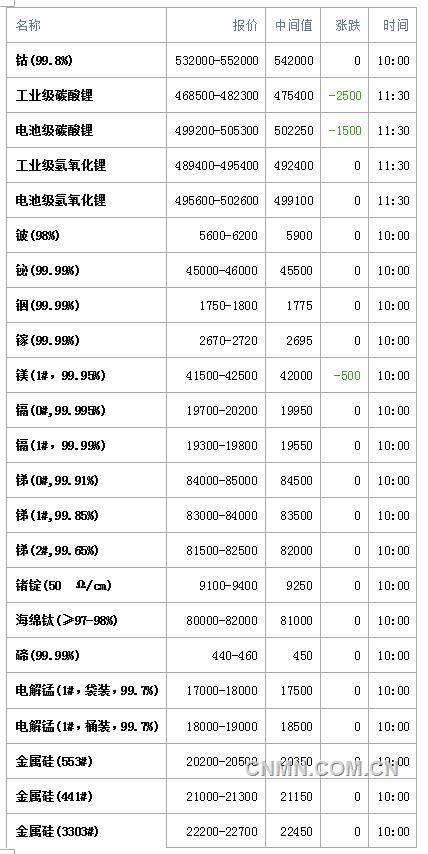Screen dimensions: 428x854
Task: Click the 中间值 column header
Action: (x=294, y=25)
